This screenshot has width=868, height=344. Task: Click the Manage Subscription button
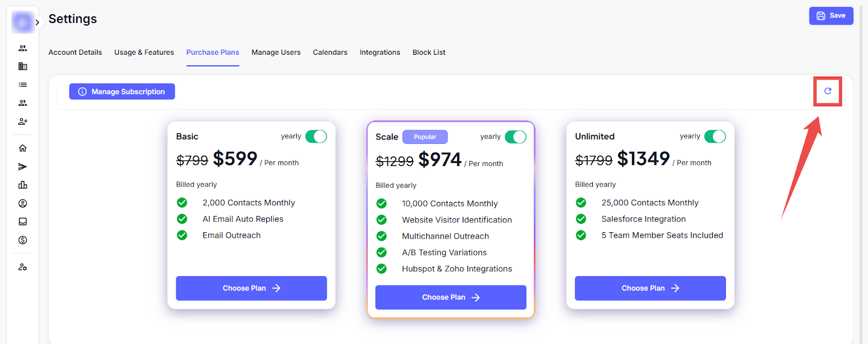pos(122,92)
